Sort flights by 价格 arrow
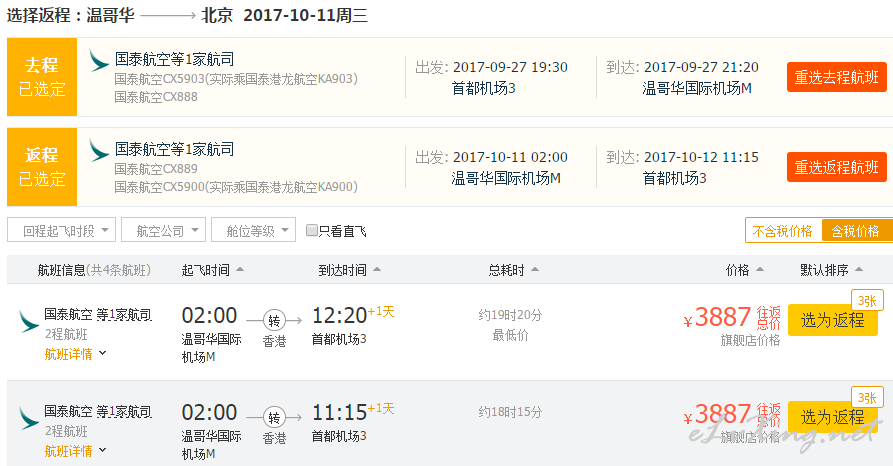Screen dimensions: 893x466 tap(759, 269)
